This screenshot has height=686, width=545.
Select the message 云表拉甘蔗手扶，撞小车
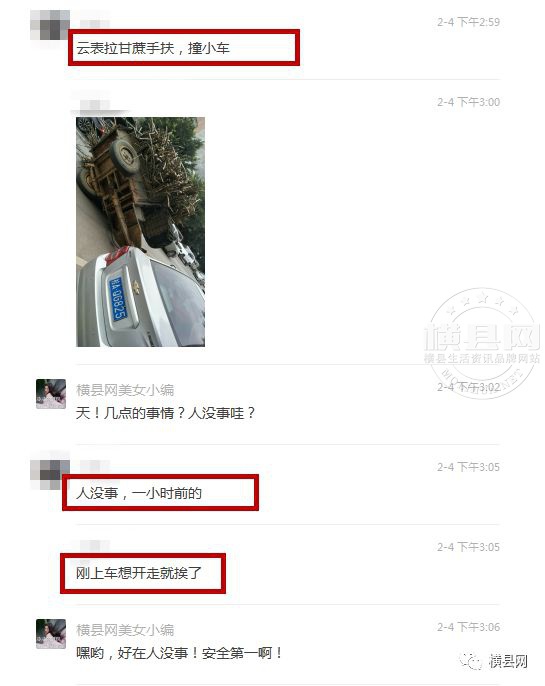pyautogui.click(x=153, y=48)
